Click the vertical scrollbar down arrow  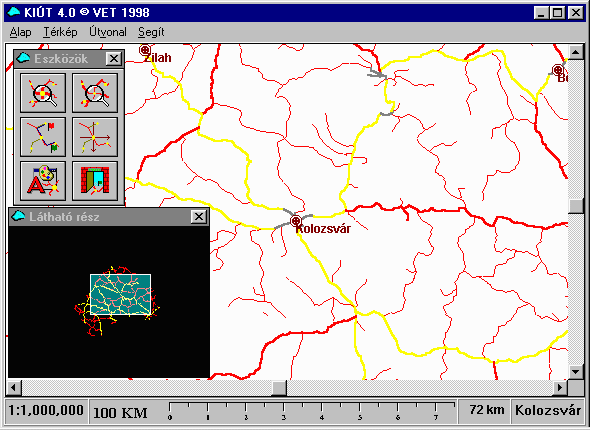(x=576, y=372)
